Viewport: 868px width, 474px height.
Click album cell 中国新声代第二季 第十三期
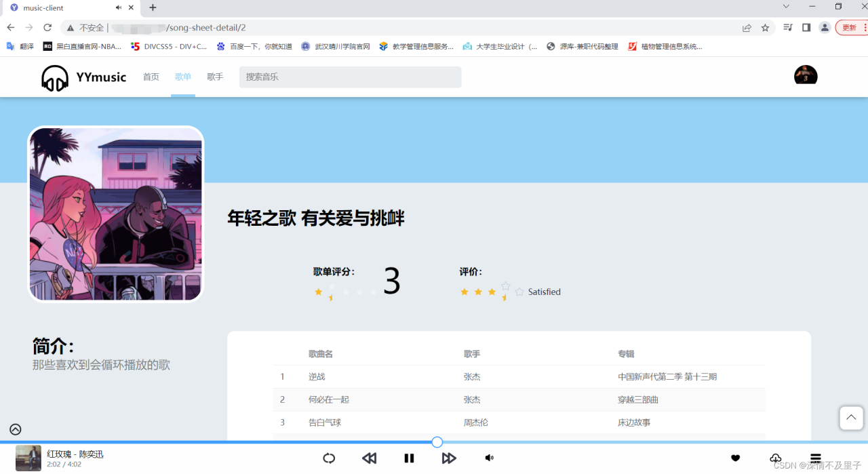[x=667, y=376]
